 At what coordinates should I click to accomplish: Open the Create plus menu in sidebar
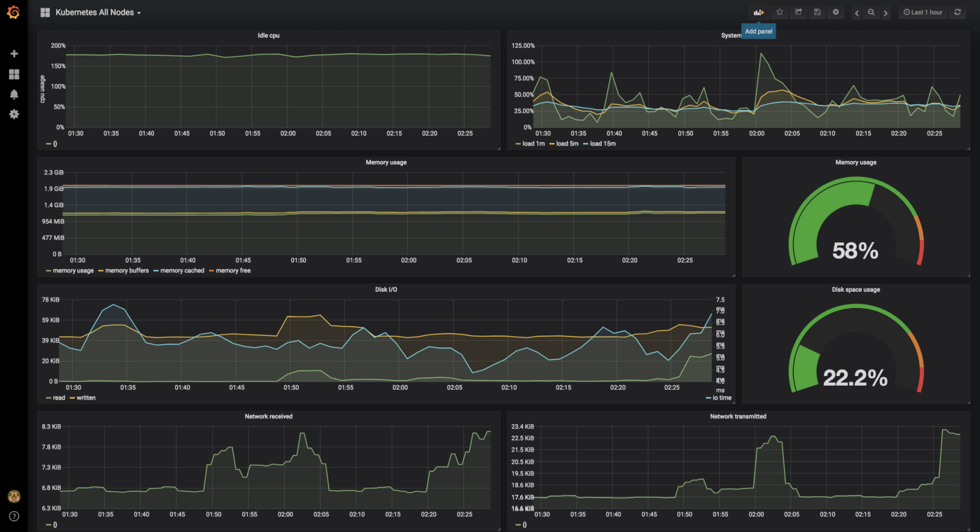14,54
